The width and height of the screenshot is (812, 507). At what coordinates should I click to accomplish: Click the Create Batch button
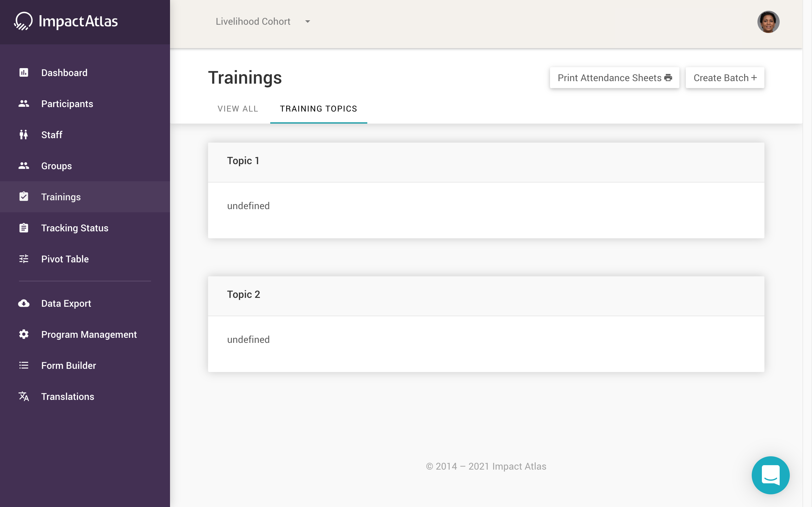[x=724, y=78]
